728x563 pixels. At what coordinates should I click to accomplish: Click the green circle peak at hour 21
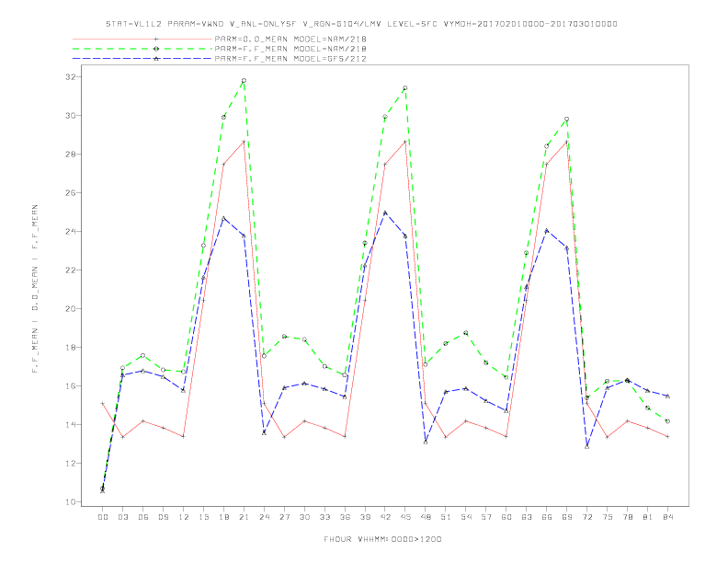click(x=244, y=81)
